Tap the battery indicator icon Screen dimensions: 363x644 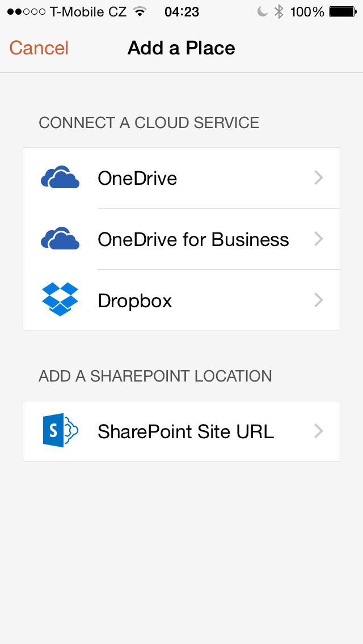pos(343,12)
